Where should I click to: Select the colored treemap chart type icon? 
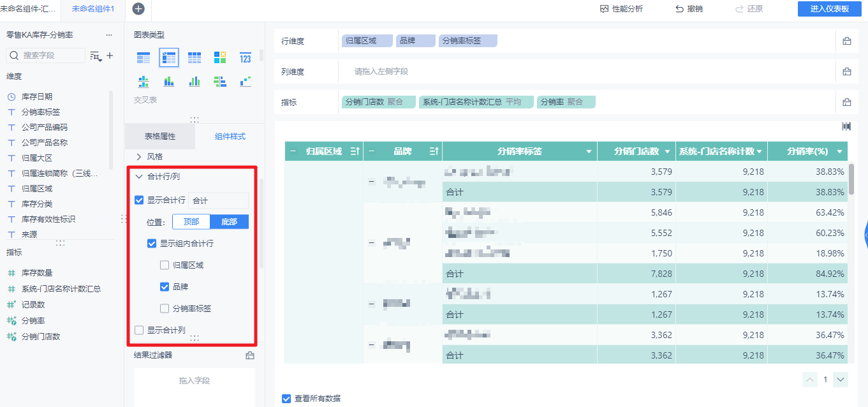pos(220,58)
